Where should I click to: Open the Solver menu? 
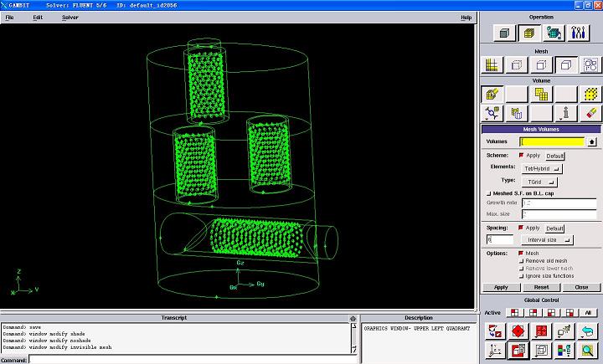[x=70, y=17]
